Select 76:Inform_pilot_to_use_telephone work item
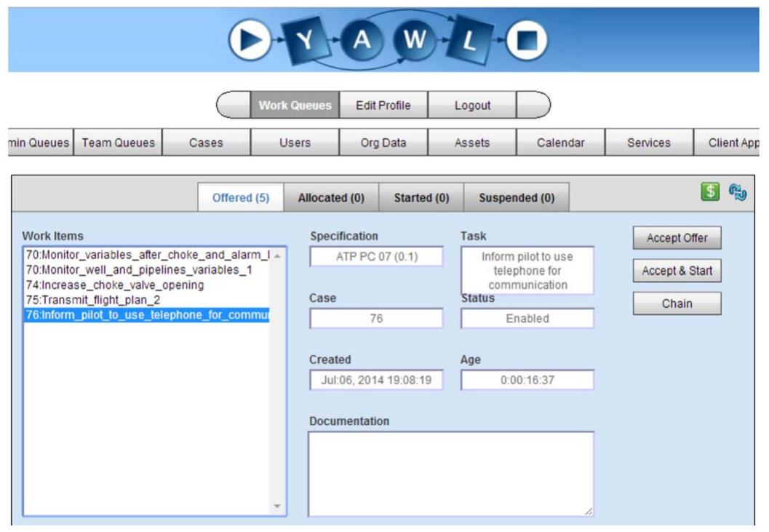Image resolution: width=769 pixels, height=532 pixels. point(147,314)
